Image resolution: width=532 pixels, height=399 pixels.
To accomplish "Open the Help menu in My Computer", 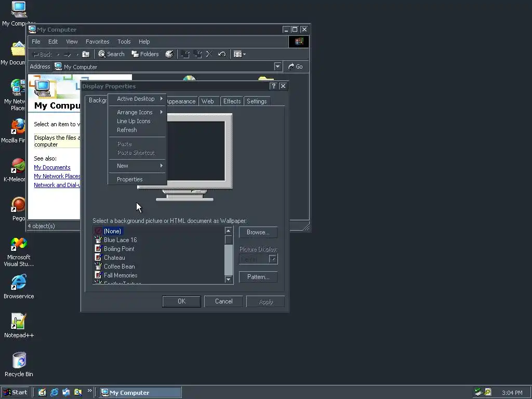I will pos(144,42).
